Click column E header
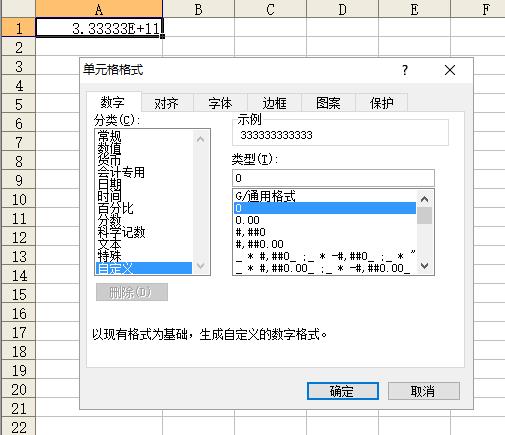The height and width of the screenshot is (435, 505). click(414, 9)
